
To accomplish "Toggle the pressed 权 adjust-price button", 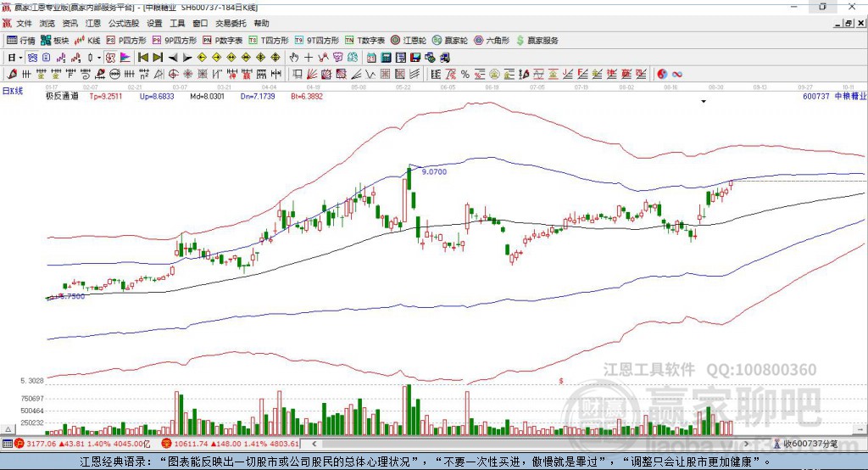I will 111,58.
